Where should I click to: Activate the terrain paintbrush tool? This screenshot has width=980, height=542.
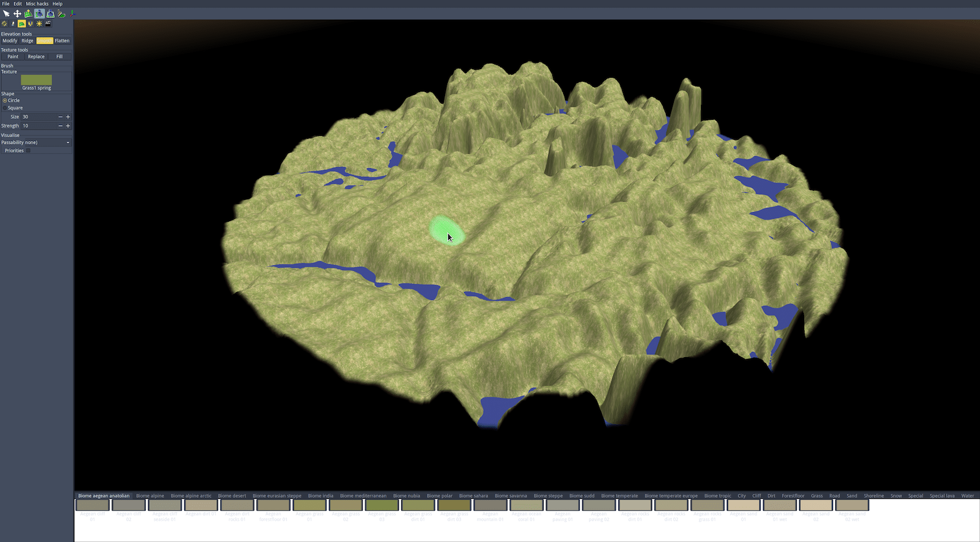[61, 13]
